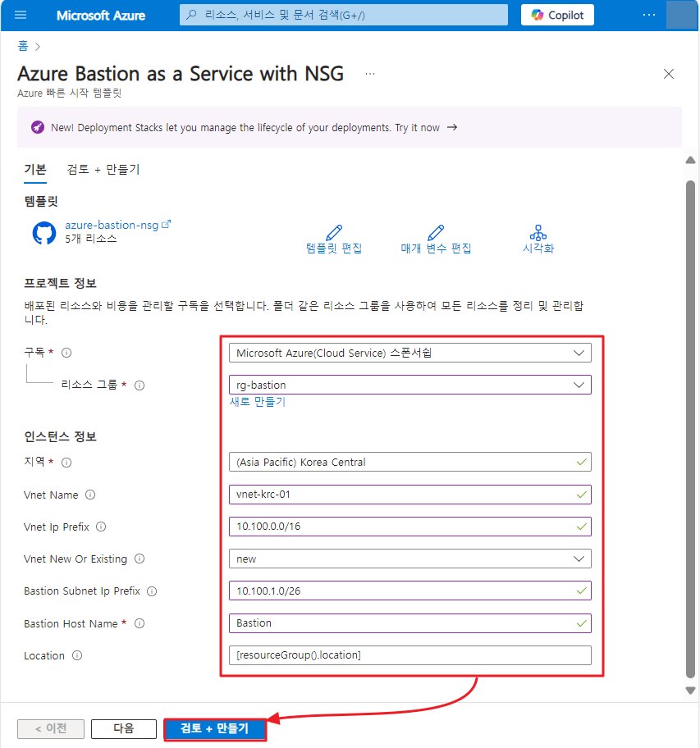Image resolution: width=700 pixels, height=748 pixels.
Task: Expand Vnet New Or Existing dropdown
Action: coord(409,559)
